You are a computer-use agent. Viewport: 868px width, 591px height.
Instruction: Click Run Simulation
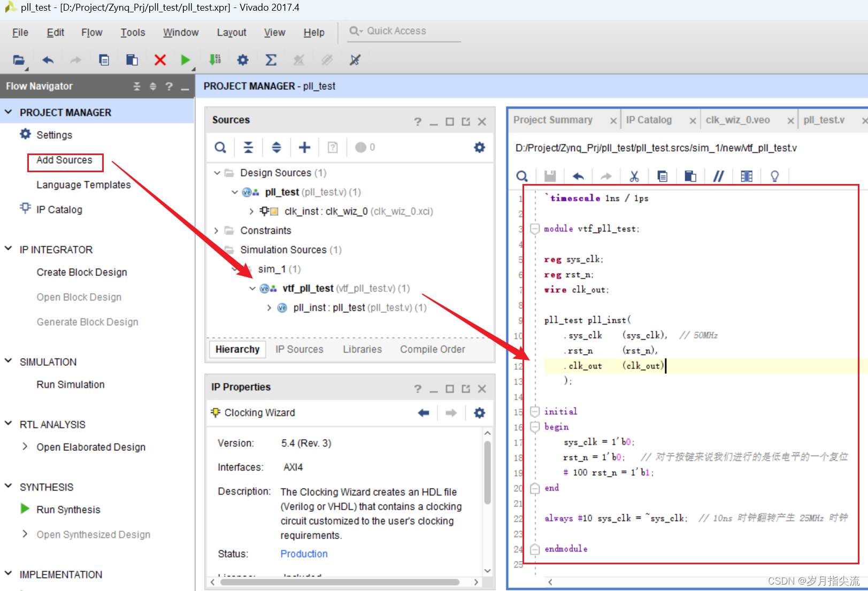[x=71, y=385]
